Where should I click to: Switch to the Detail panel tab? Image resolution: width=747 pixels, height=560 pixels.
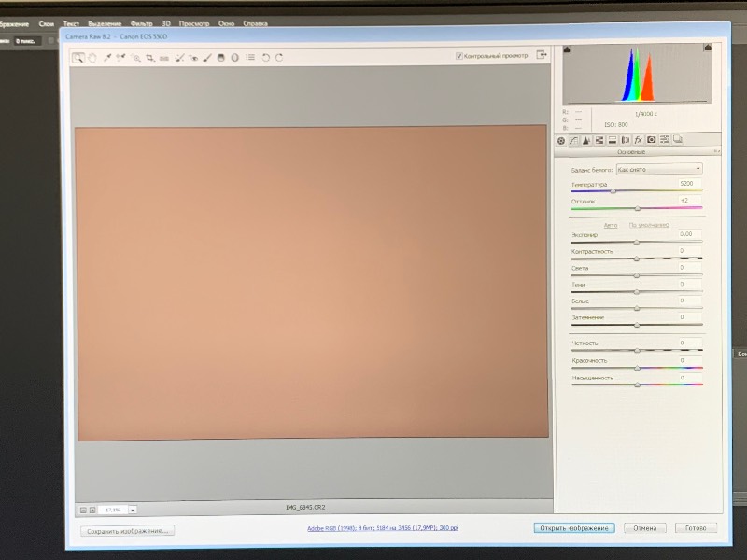pos(586,141)
